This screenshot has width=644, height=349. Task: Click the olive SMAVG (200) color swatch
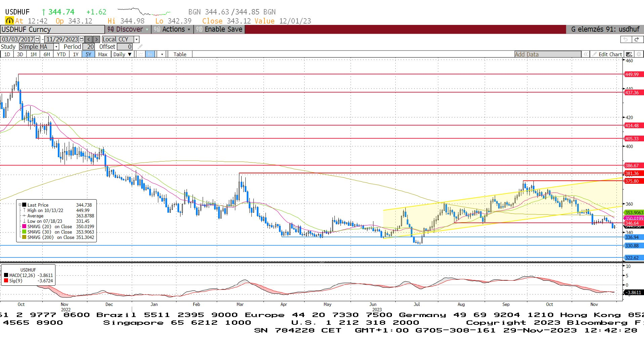coord(24,237)
